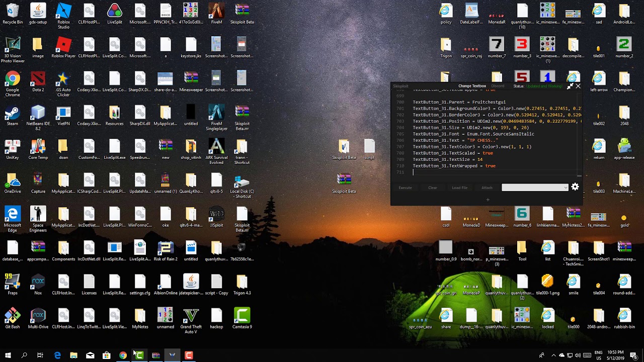The image size is (644, 362).
Task: Select Roblox Studio desktop shortcut
Action: (x=63, y=16)
